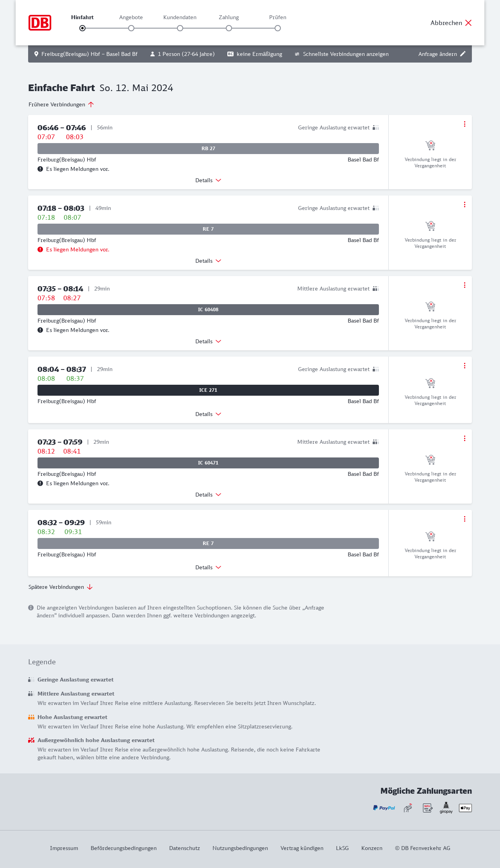
Task: Click the X icon beside Abbrechen
Action: [x=468, y=23]
